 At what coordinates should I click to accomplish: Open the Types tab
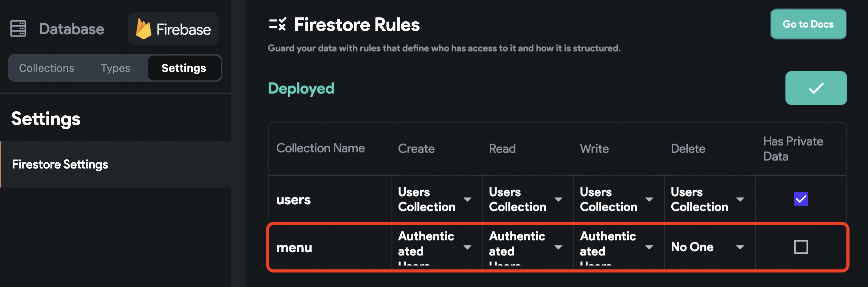coord(115,68)
